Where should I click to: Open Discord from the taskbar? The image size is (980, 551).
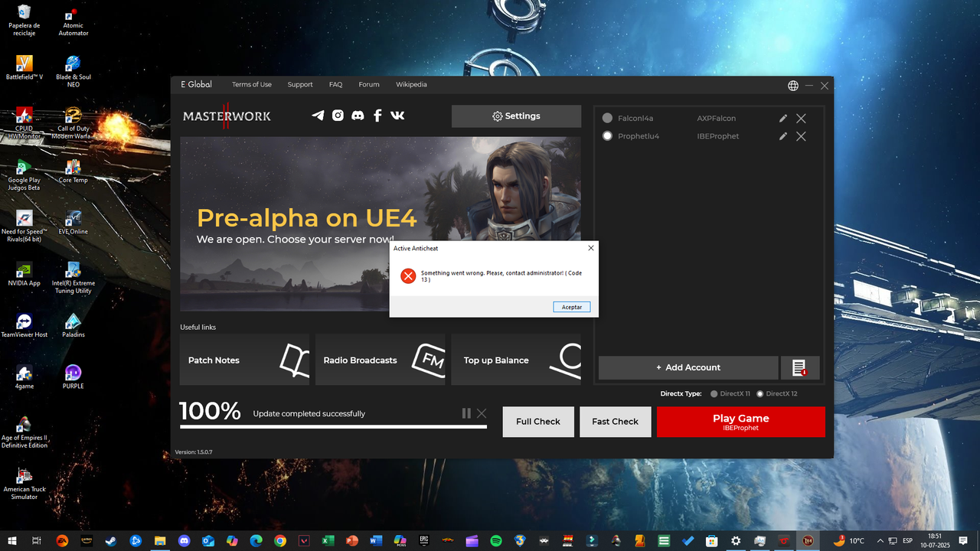pos(184,540)
